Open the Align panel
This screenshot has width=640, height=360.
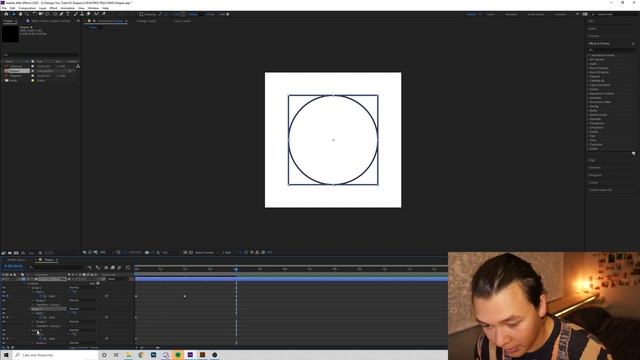[x=592, y=160]
